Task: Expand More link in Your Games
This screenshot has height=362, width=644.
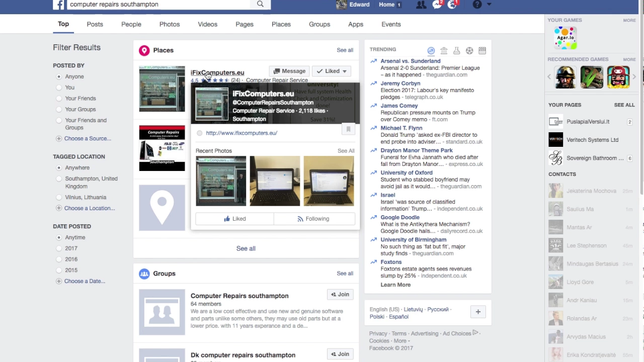Action: click(x=629, y=20)
